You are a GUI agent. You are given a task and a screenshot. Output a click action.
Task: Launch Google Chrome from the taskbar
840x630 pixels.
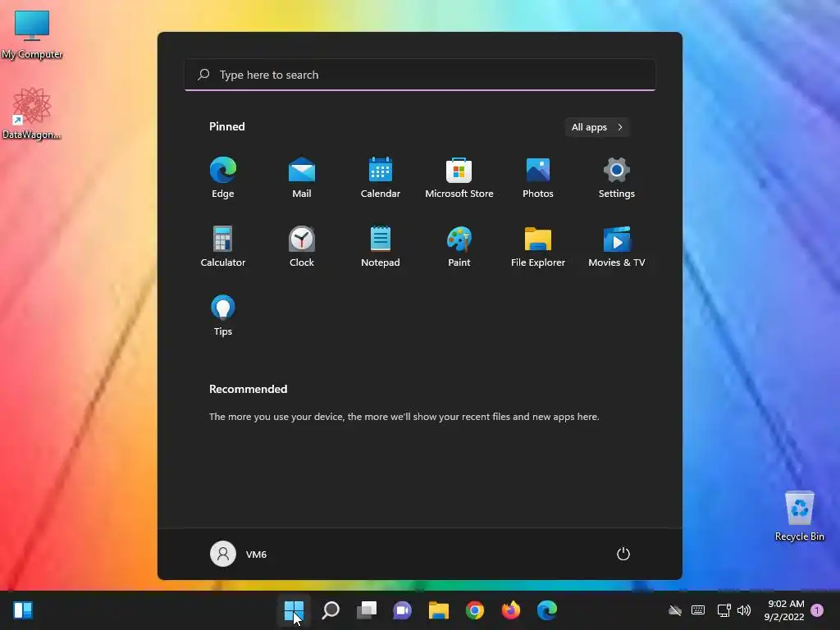475,609
